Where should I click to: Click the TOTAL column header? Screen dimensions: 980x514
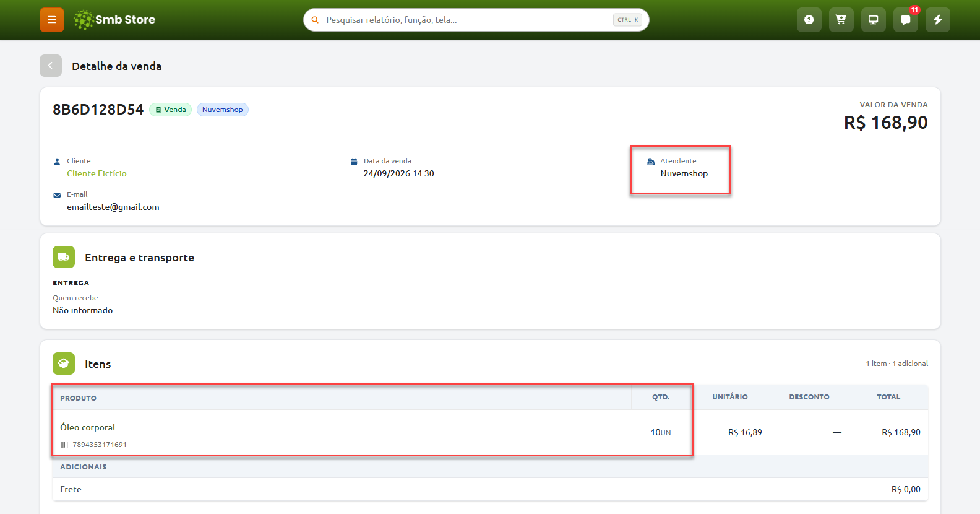(x=888, y=397)
